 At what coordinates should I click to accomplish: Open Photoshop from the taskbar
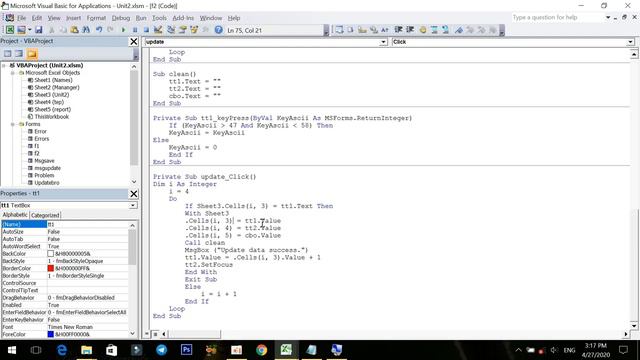pos(186,350)
